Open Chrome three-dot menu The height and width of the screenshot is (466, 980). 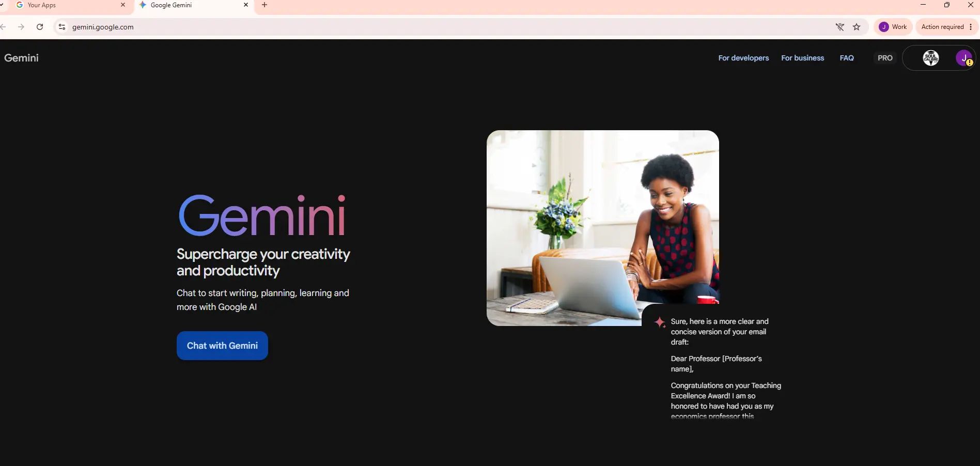971,27
